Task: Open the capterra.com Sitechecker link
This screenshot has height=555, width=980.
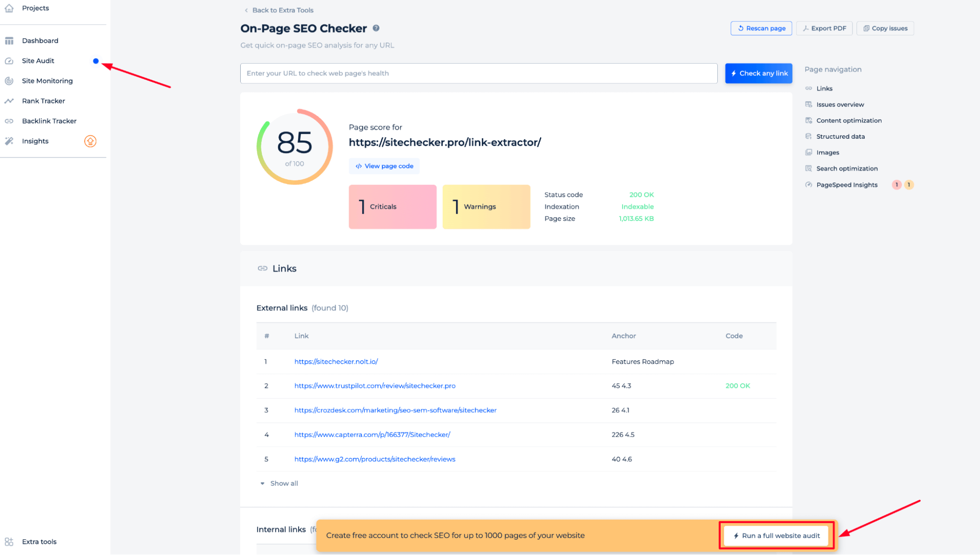Action: click(x=372, y=435)
